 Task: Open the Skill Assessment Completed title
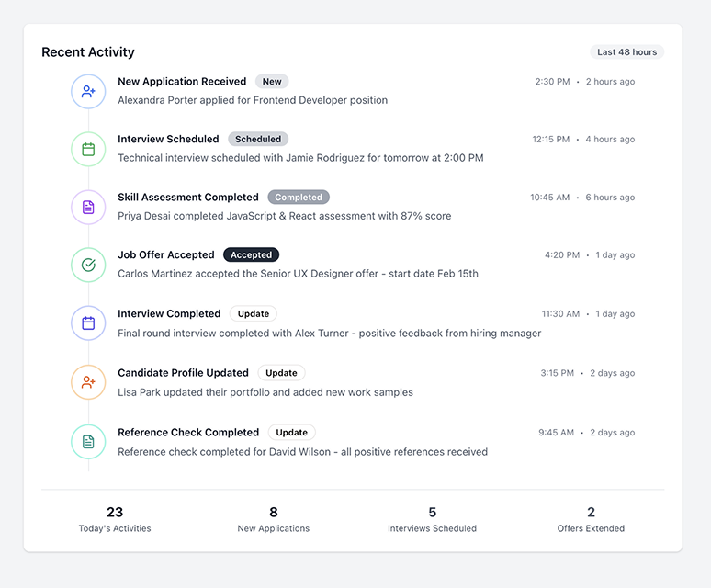point(188,198)
